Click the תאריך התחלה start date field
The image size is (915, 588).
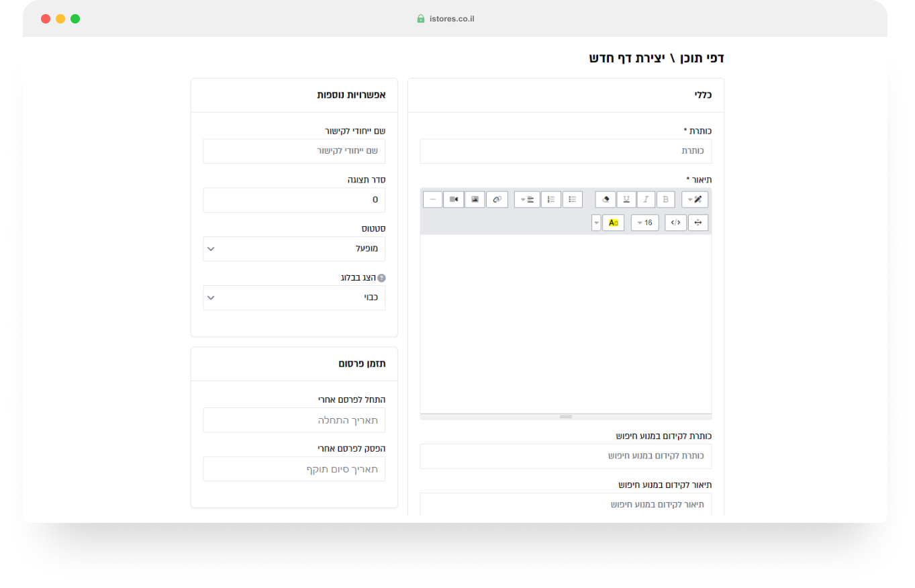click(x=295, y=420)
